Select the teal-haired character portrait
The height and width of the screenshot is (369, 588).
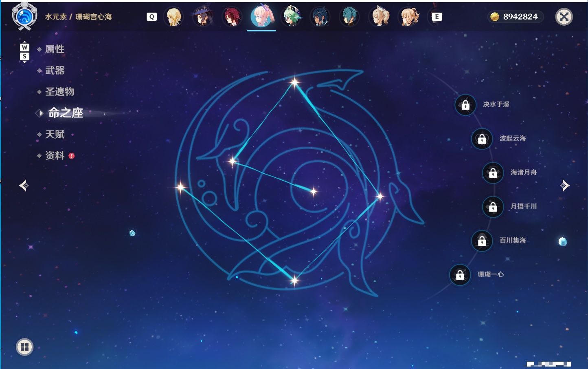pos(349,17)
